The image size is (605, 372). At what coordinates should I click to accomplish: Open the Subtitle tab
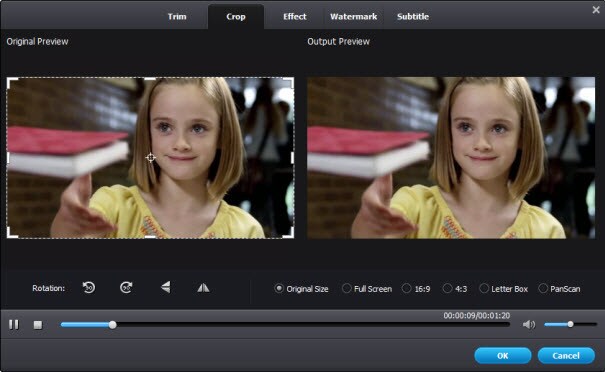click(413, 17)
